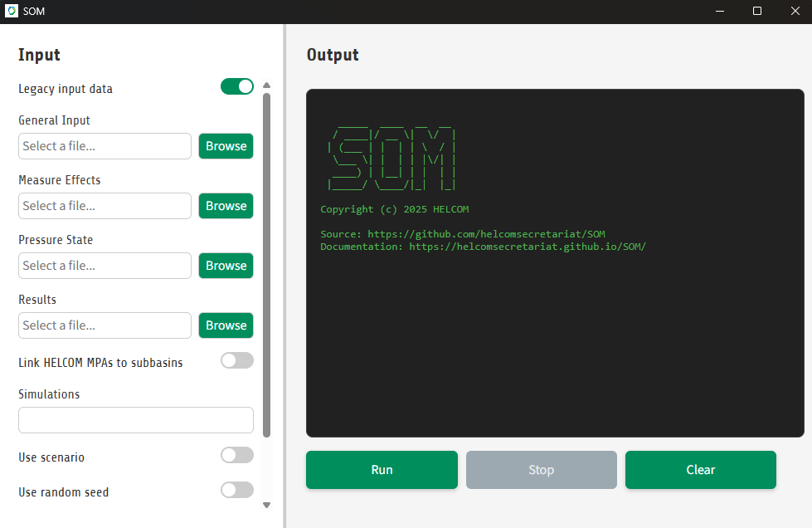
Task: Browse for the Measure Effects file
Action: pyautogui.click(x=226, y=206)
